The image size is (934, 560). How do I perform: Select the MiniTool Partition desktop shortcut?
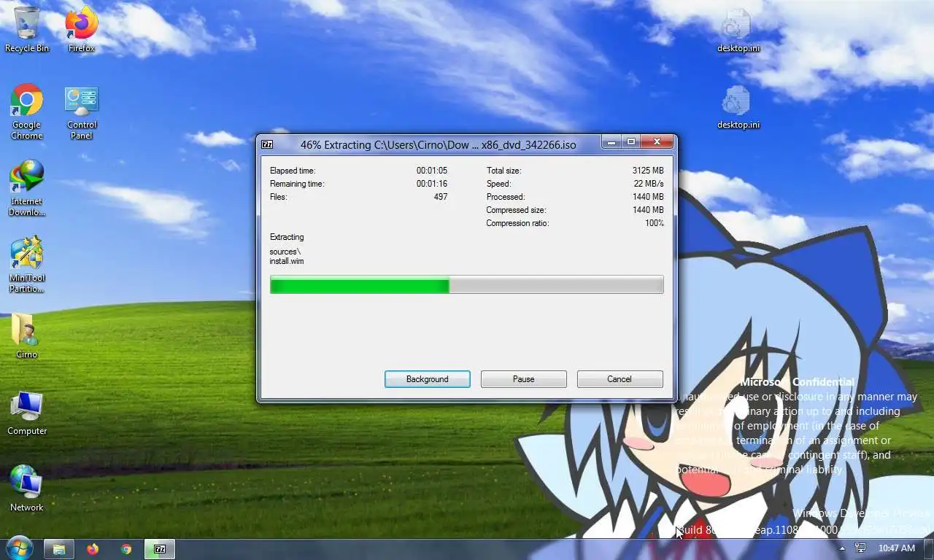(27, 265)
